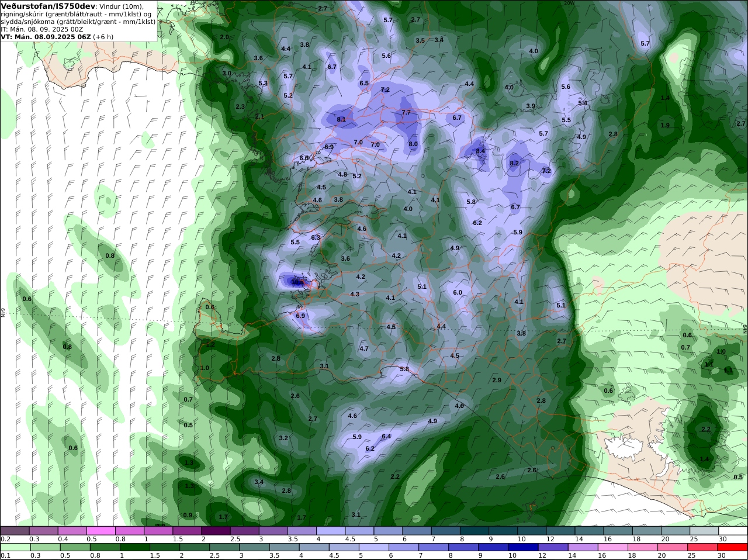The width and height of the screenshot is (748, 560).
Task: Select the 8.1 precipitation value on the map
Action: coord(341,119)
